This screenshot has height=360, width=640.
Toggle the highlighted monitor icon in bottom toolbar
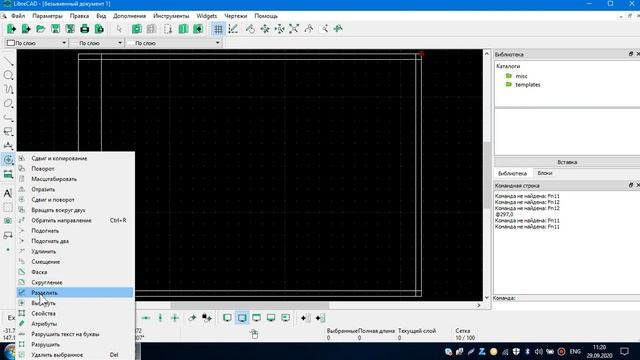[242, 318]
